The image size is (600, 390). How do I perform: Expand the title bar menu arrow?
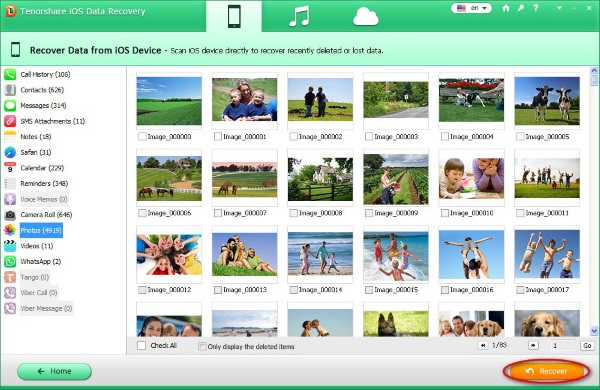pyautogui.click(x=559, y=8)
